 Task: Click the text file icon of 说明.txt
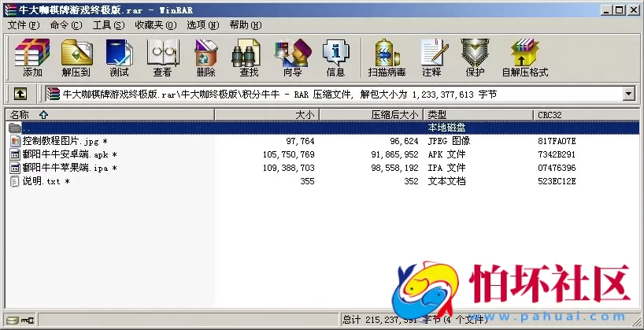pos(15,181)
